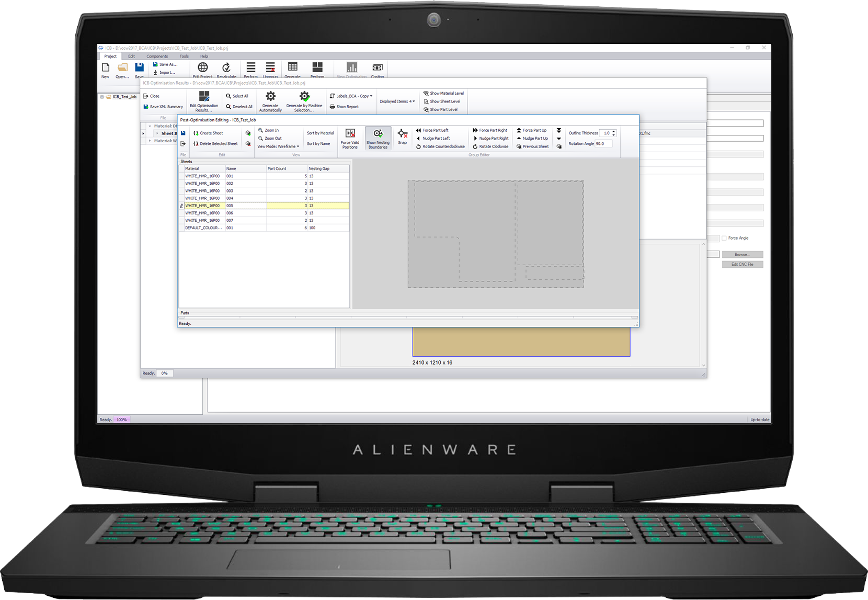Open the Help ribbon tab
Viewport: 868px width, 600px height.
pyautogui.click(x=204, y=56)
